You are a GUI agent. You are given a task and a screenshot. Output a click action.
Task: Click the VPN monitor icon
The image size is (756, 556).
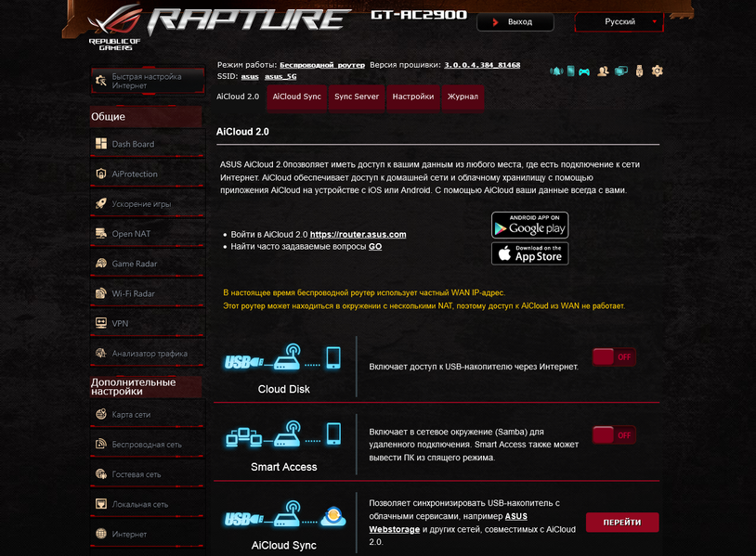pyautogui.click(x=100, y=323)
